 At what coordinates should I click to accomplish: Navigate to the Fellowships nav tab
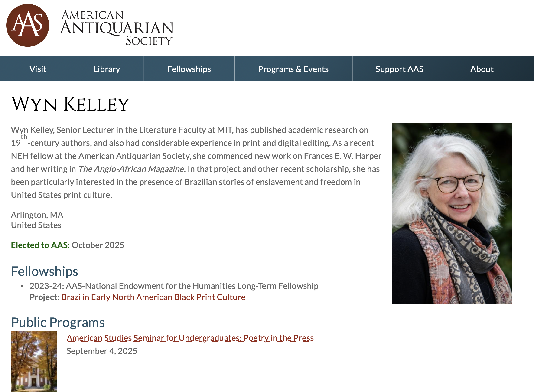[x=189, y=69]
